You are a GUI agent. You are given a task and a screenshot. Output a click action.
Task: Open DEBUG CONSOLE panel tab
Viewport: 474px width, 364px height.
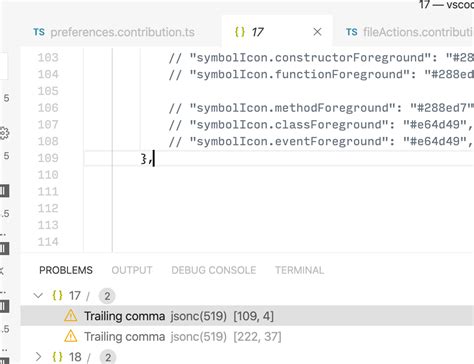coord(214,270)
